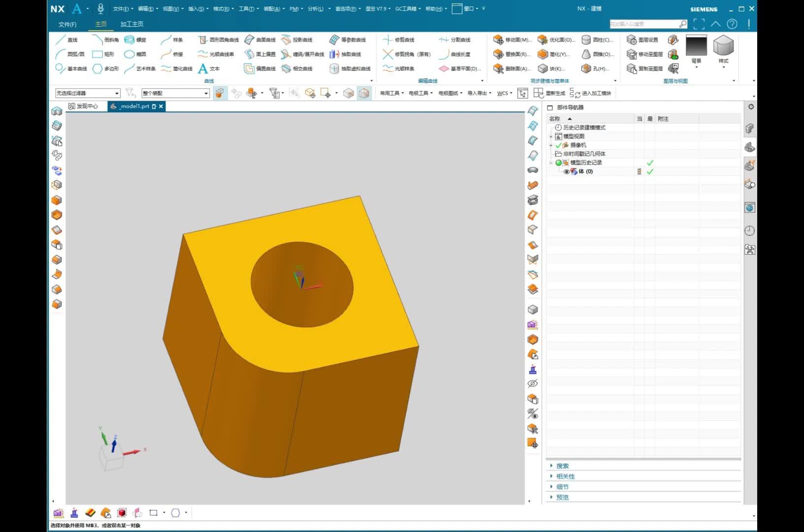
Task: Toggle the highlighted solid body selection filter button
Action: 220,93
